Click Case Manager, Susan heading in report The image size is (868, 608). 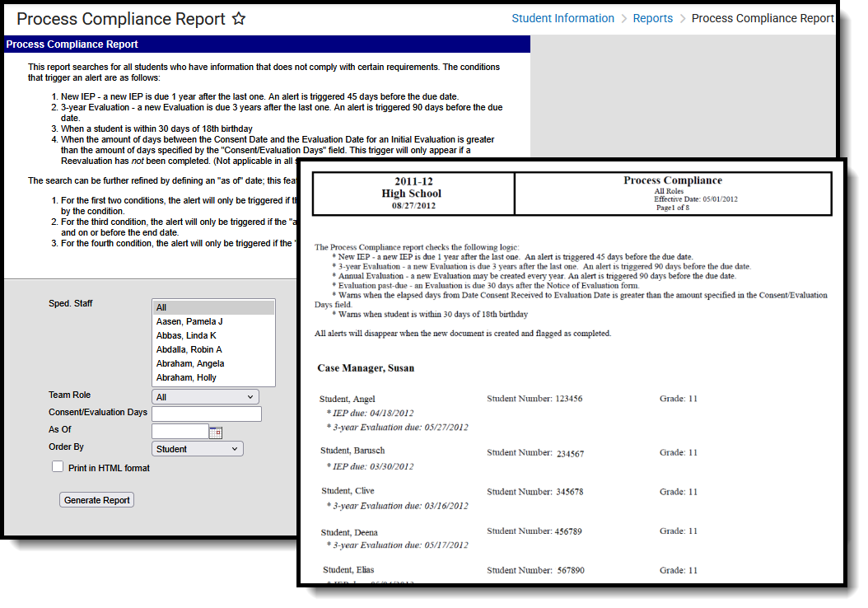[x=366, y=368]
